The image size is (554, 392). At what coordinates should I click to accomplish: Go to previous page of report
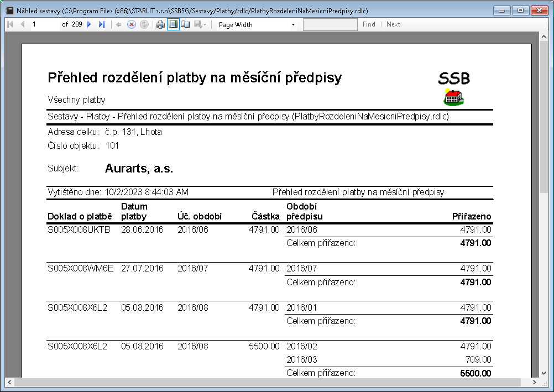23,24
